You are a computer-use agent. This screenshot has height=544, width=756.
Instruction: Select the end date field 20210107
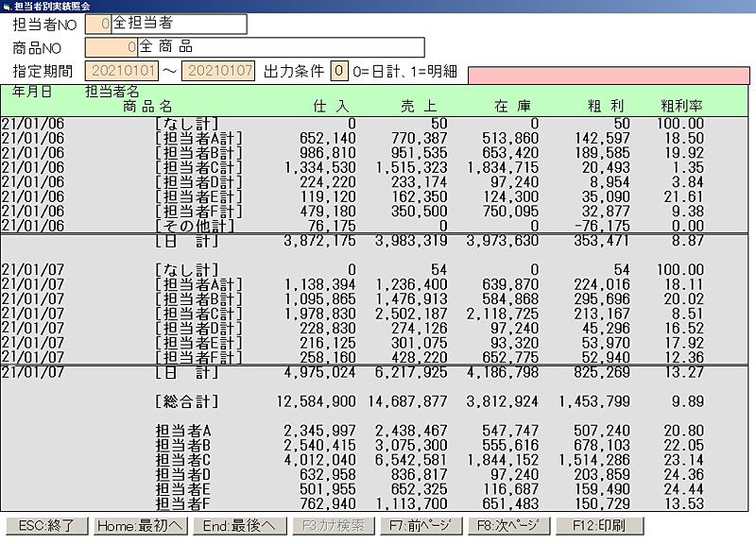click(x=218, y=71)
